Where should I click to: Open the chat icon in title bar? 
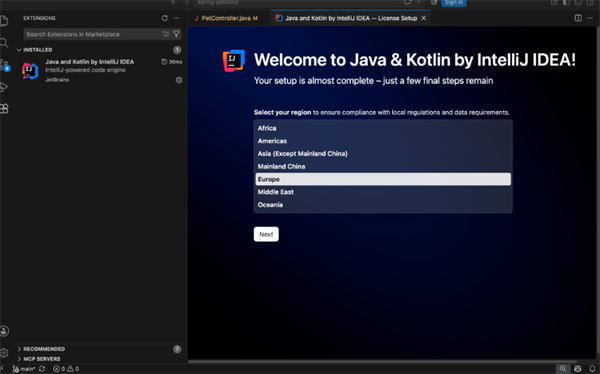coord(408,2)
